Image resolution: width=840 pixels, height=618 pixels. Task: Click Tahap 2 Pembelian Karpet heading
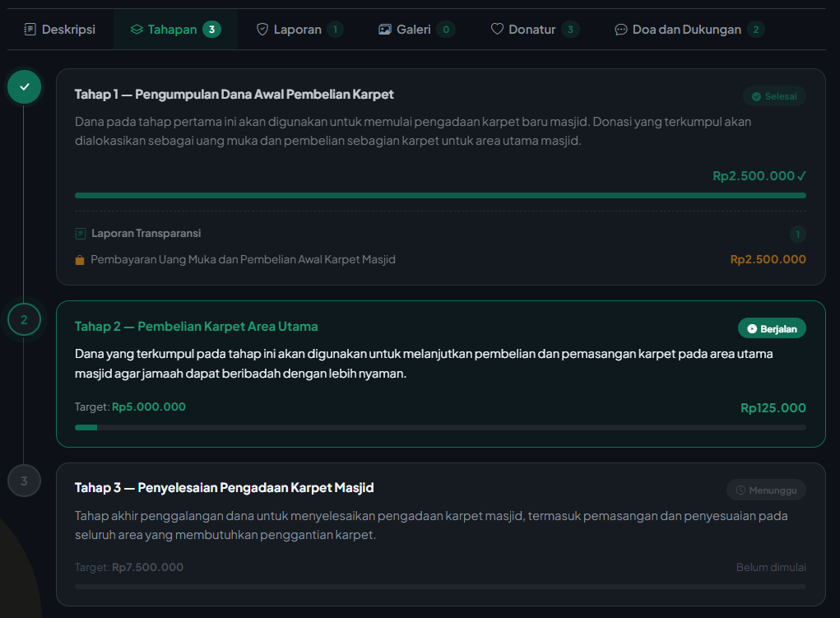click(x=196, y=327)
